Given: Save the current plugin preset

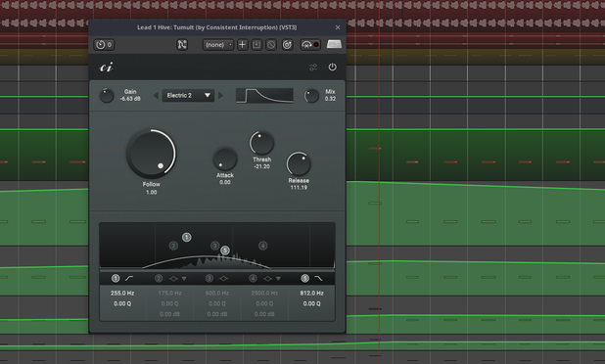Looking at the screenshot, I should (x=256, y=45).
